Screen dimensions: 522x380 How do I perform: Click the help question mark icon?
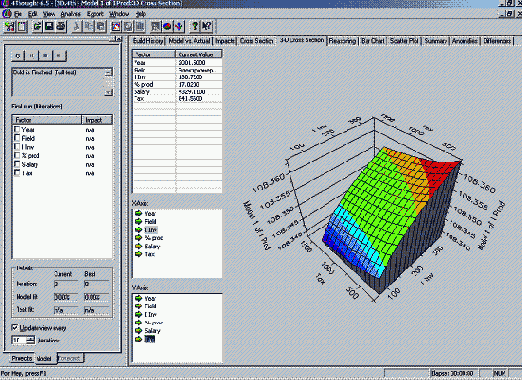195,27
